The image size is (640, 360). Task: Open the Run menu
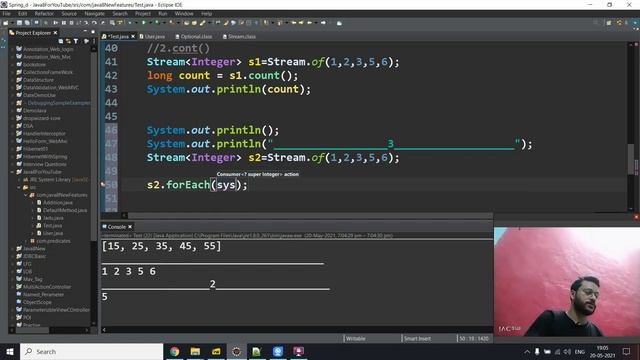pyautogui.click(x=162, y=13)
